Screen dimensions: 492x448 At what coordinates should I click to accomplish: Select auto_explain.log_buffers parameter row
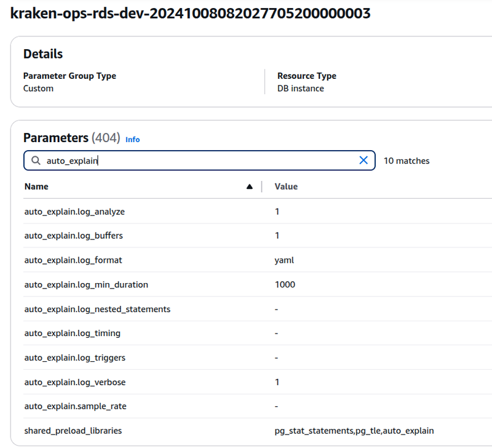[x=258, y=236]
